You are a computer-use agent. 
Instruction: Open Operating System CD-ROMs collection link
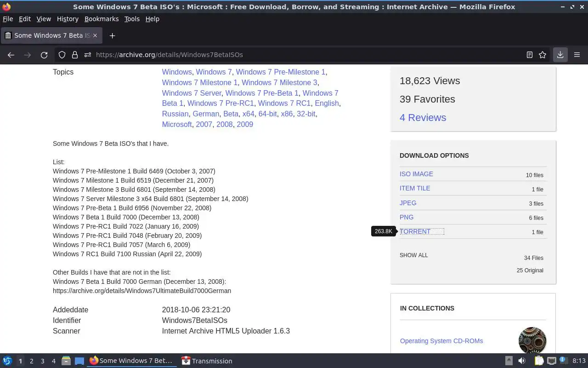pos(441,341)
